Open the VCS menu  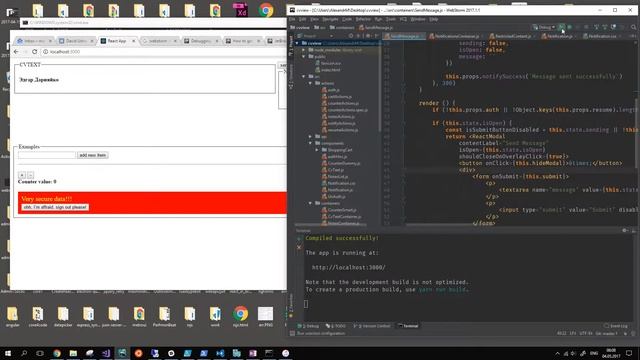pyautogui.click(x=403, y=19)
